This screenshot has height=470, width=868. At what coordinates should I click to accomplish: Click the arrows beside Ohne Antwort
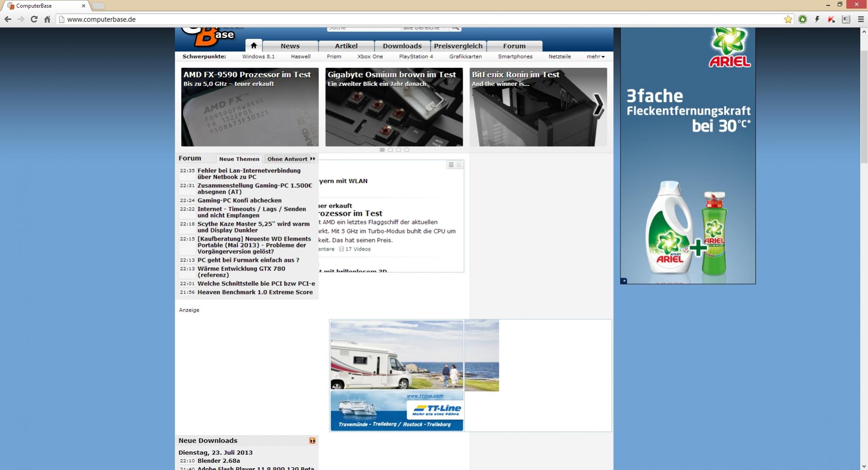[x=313, y=159]
